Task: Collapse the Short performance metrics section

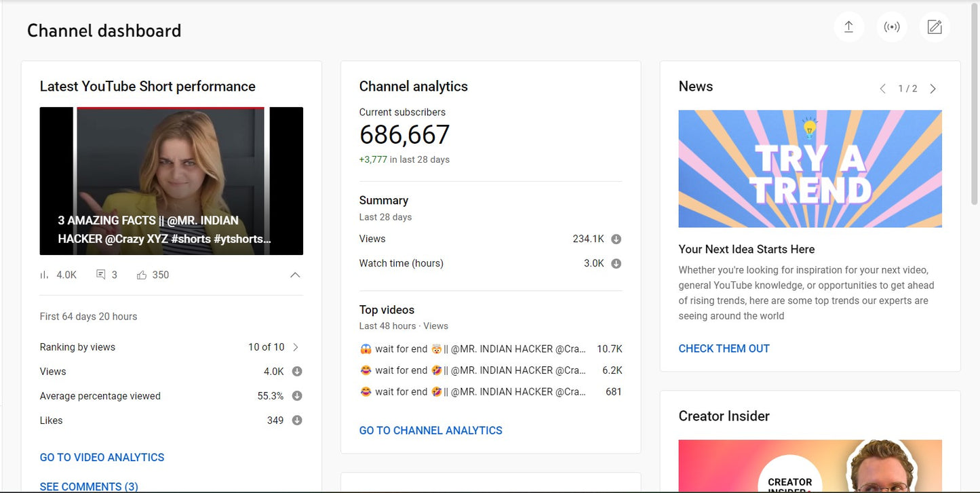Action: tap(295, 275)
